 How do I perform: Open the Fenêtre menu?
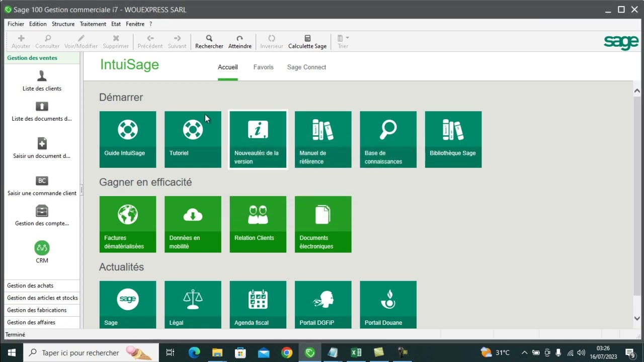[135, 24]
